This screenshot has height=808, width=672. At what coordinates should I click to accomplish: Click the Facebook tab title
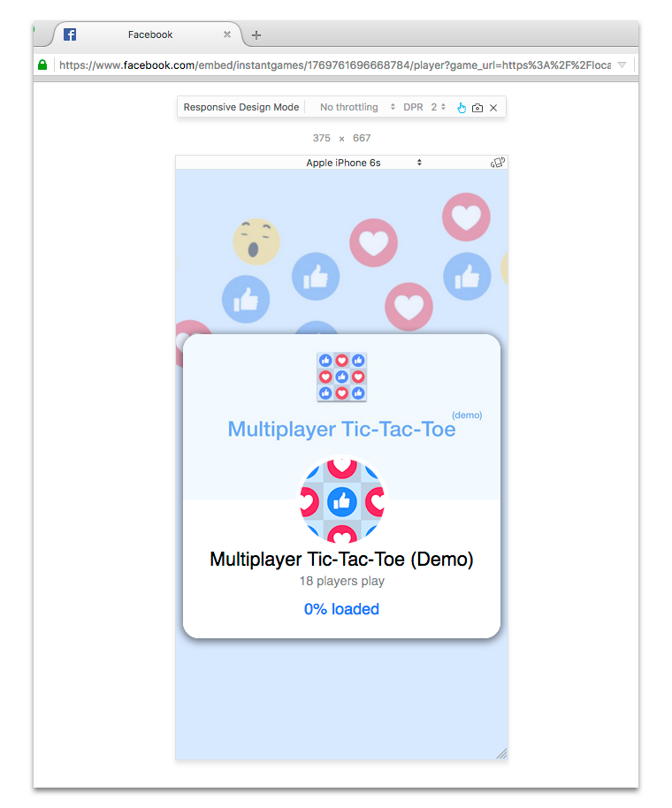[150, 34]
